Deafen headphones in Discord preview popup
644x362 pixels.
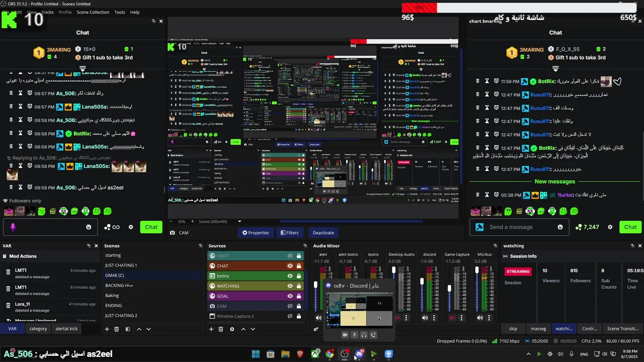[364, 335]
